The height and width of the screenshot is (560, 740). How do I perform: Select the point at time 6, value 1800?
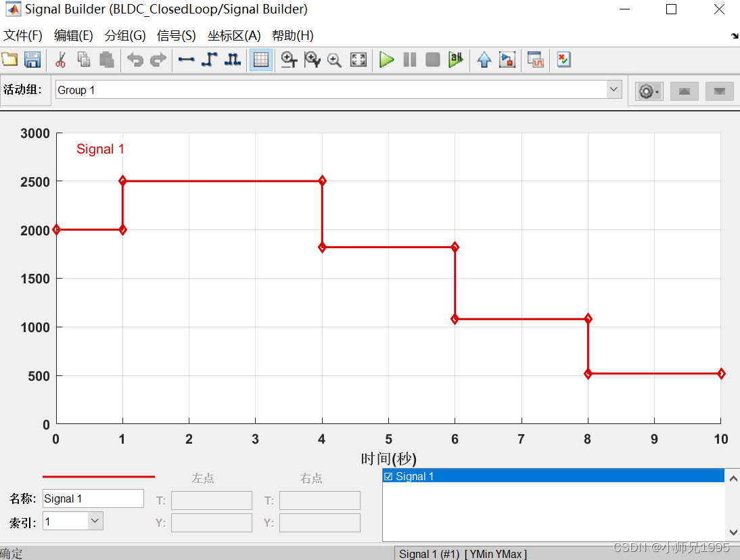click(x=455, y=247)
